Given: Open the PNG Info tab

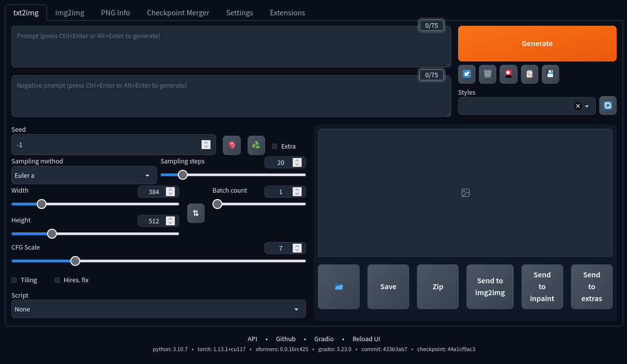Looking at the screenshot, I should click(115, 13).
